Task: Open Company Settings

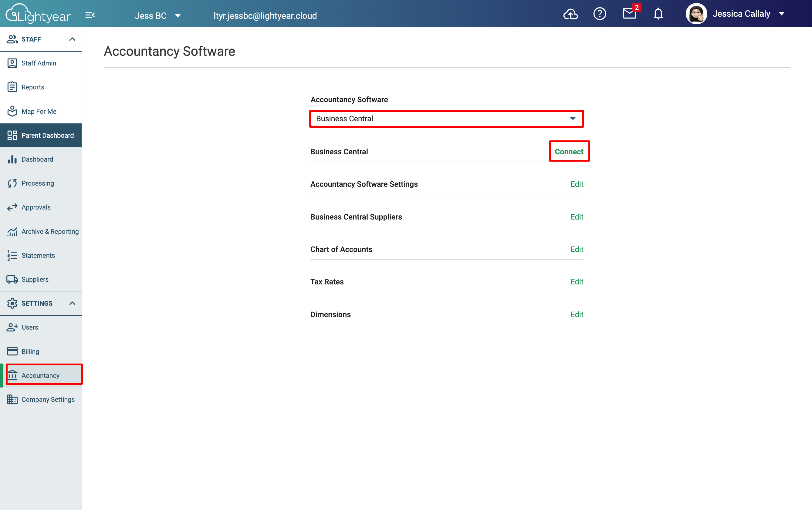Action: 41,399
